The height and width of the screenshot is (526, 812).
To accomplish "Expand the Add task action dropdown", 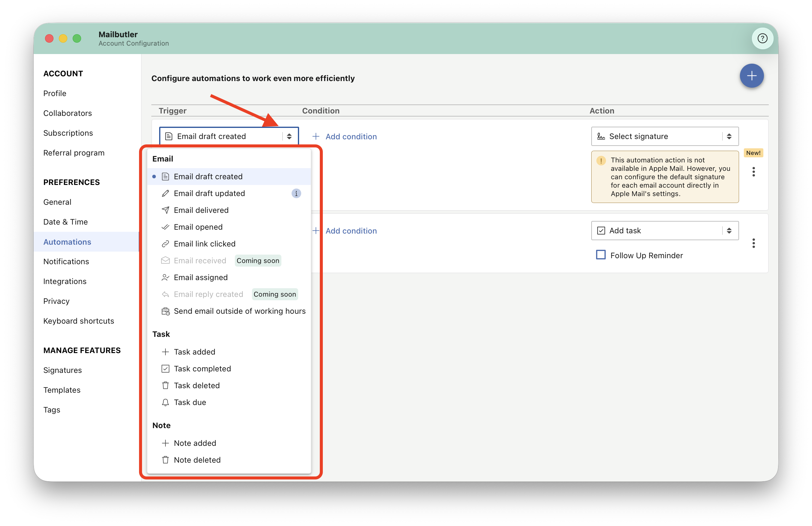I will [x=665, y=231].
